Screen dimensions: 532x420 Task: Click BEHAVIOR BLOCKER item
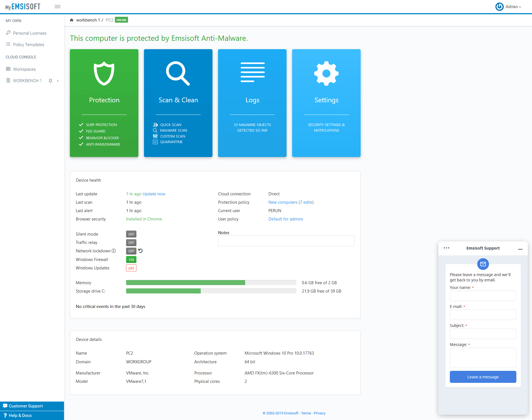[x=102, y=138]
